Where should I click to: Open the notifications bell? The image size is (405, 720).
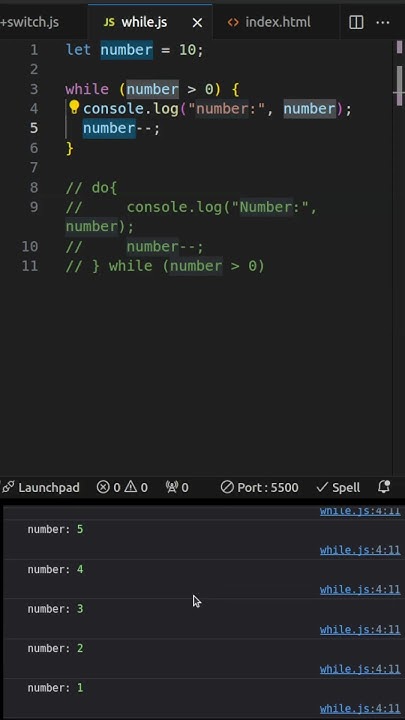[384, 487]
